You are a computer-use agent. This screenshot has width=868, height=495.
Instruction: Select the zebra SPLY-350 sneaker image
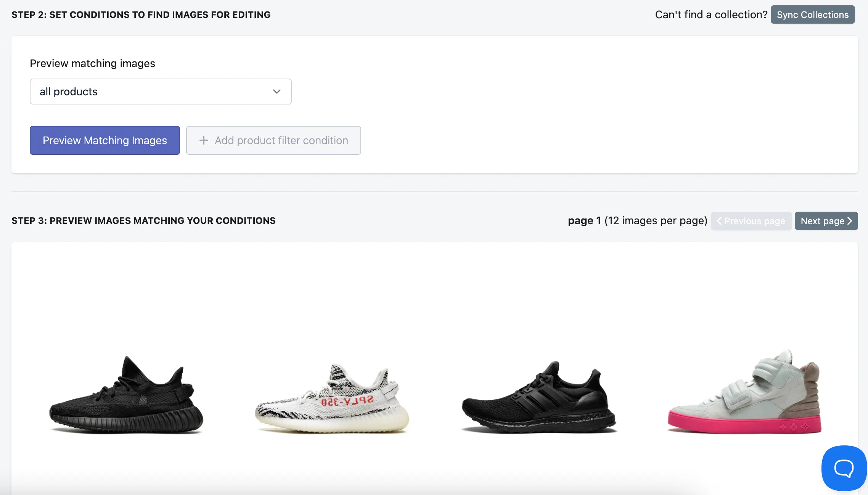pos(332,399)
